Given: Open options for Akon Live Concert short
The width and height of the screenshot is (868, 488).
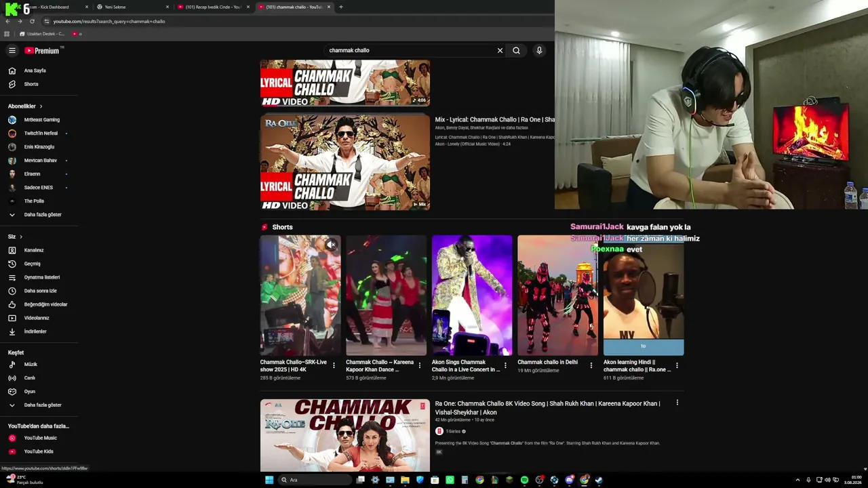Looking at the screenshot, I should coord(505,365).
